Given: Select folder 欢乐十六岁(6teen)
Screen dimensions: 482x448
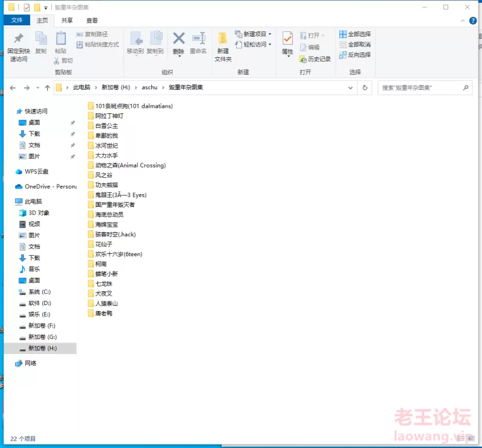Looking at the screenshot, I should click(x=115, y=254).
